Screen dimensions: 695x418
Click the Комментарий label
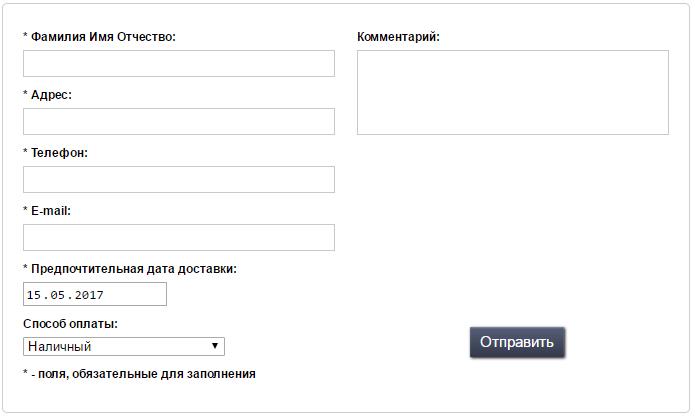coord(398,37)
